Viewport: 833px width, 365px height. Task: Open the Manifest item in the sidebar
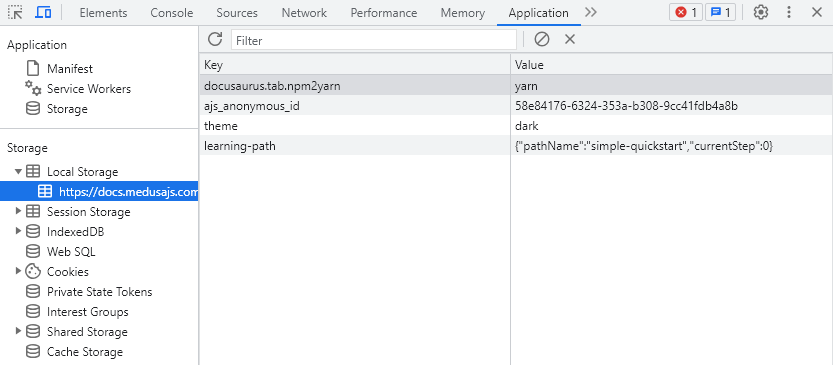70,69
